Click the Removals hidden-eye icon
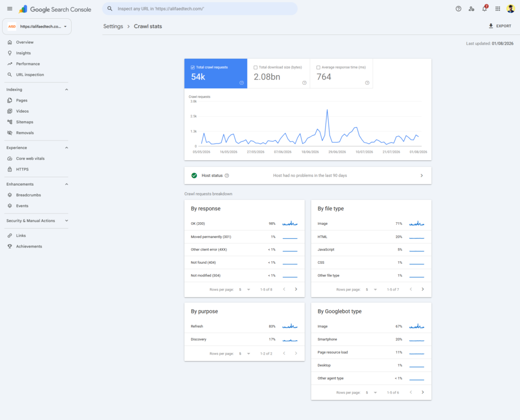This screenshot has width=520, height=420. 10,133
